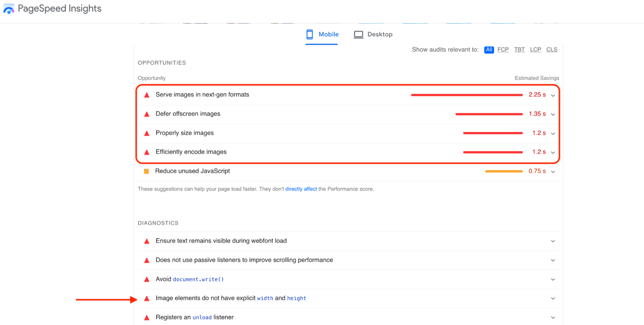The image size is (644, 325).
Task: Click red triangle beside Efficiently encode images
Action: [147, 152]
